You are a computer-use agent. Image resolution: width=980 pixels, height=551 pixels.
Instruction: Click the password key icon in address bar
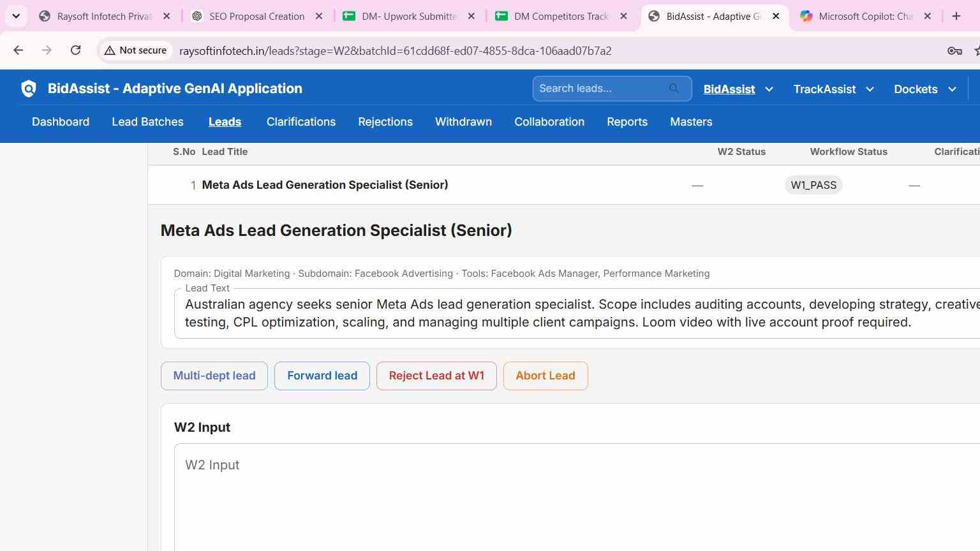[954, 51]
